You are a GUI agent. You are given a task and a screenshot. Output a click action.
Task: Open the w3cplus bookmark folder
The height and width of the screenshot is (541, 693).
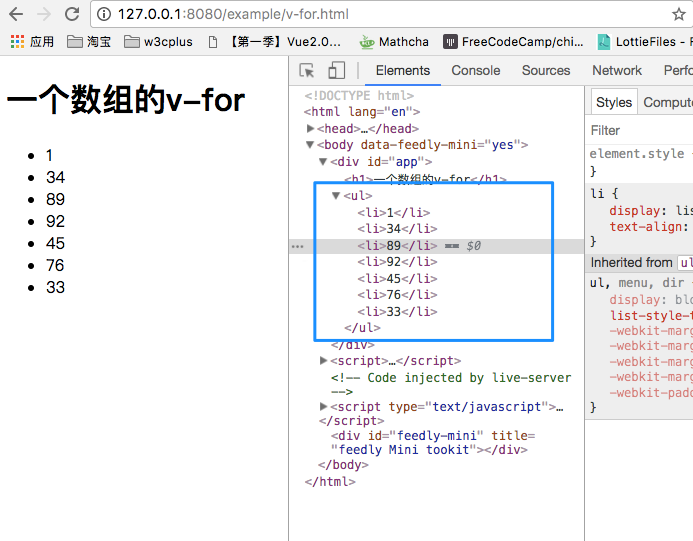(x=158, y=42)
